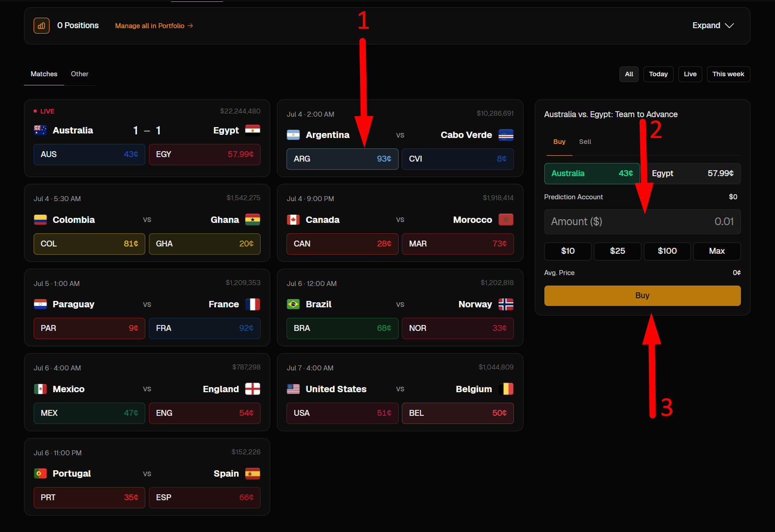Click the Argentina flag icon
The height and width of the screenshot is (532, 775).
293,135
